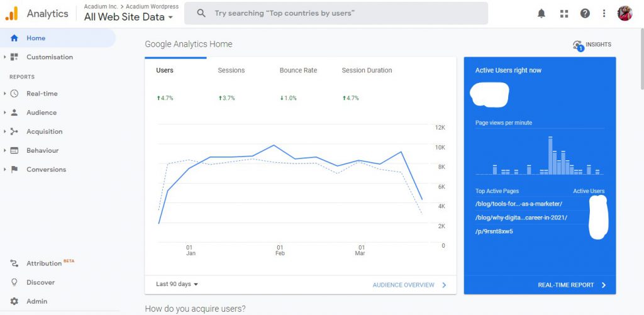Open the Discover label
The image size is (644, 315).
(41, 282)
